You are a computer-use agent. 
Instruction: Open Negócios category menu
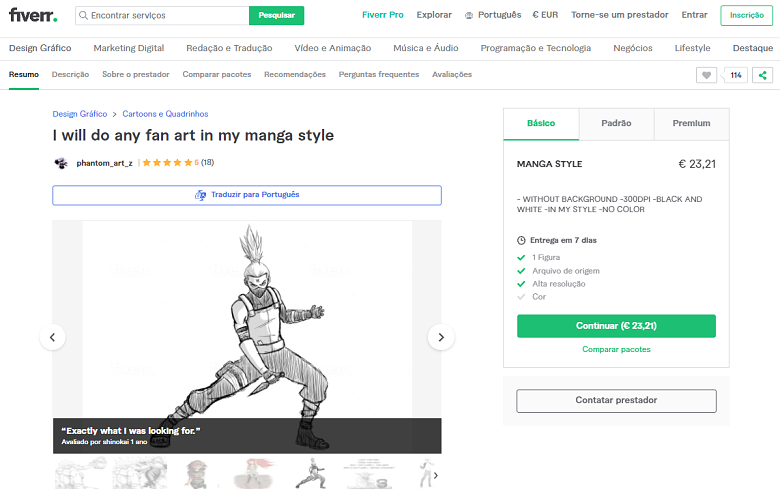pos(633,48)
